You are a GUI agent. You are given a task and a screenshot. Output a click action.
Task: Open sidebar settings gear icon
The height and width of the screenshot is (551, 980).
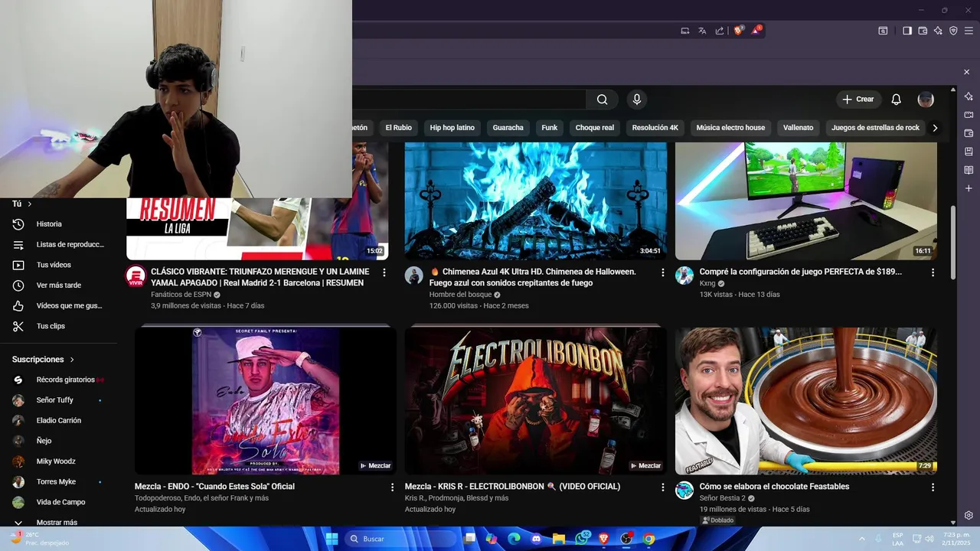[x=969, y=515]
